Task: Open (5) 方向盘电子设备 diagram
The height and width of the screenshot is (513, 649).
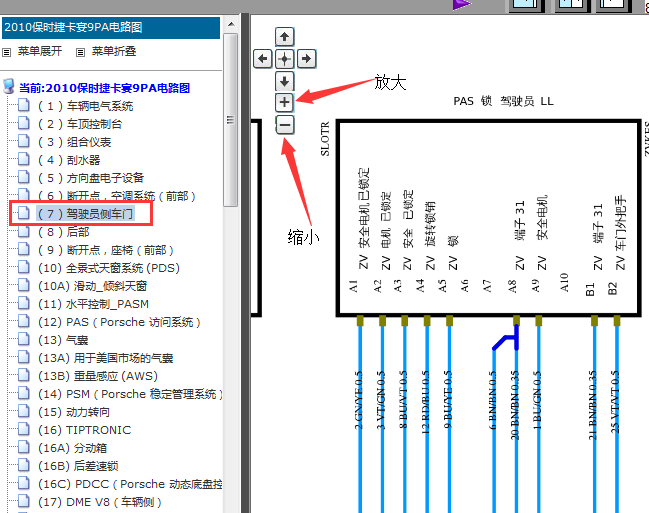Action: point(91,178)
